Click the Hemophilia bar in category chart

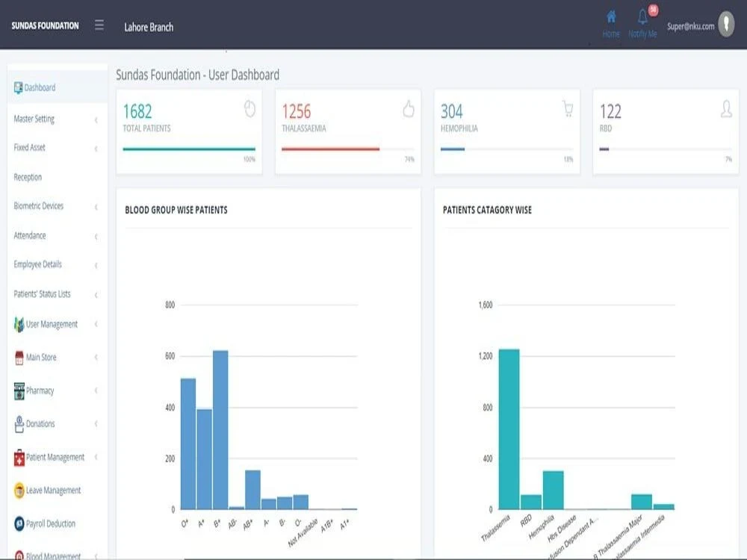point(553,491)
